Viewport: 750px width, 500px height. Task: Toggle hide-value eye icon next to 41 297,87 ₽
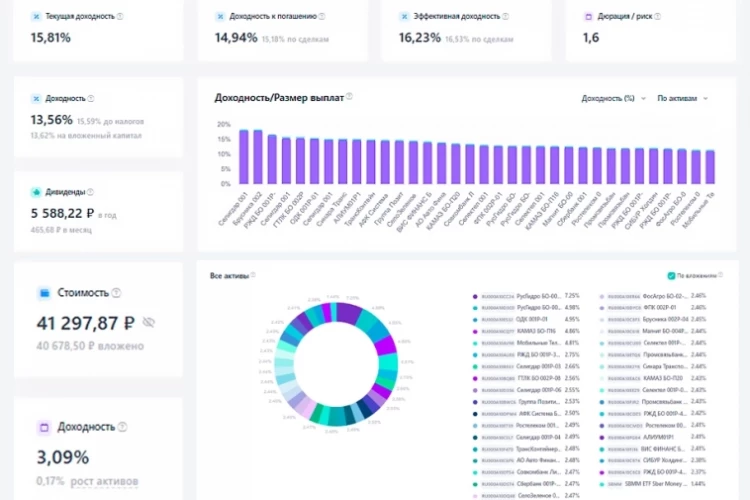pyautogui.click(x=149, y=322)
